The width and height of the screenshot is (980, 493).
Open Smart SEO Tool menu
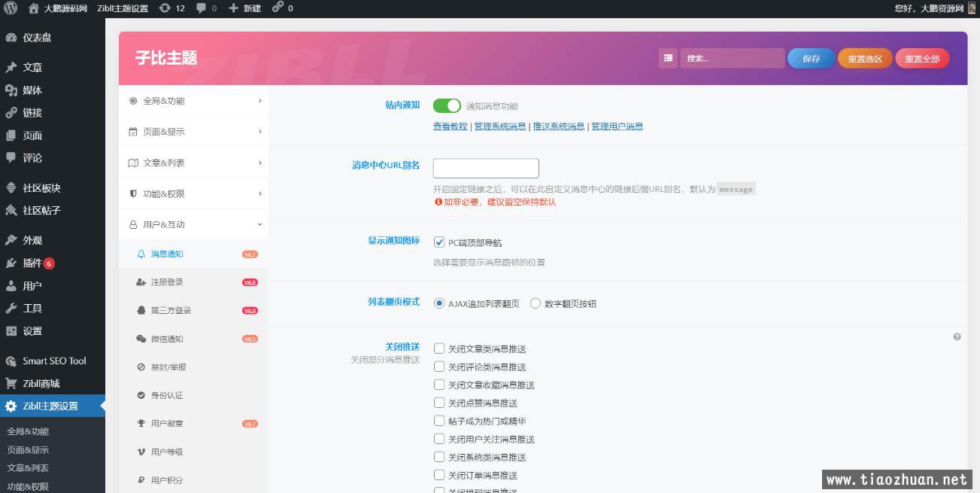tap(53, 361)
